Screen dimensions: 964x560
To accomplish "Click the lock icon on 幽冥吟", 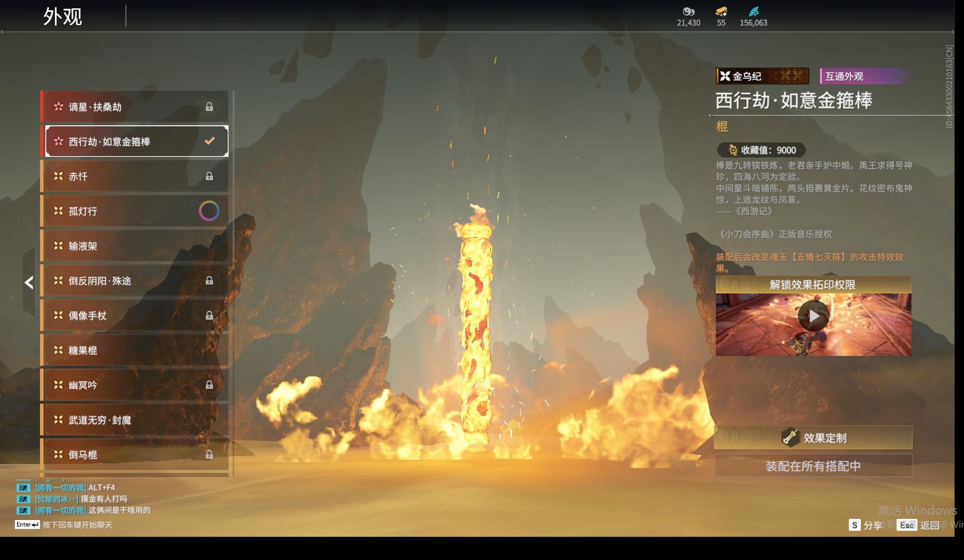I will tap(209, 385).
